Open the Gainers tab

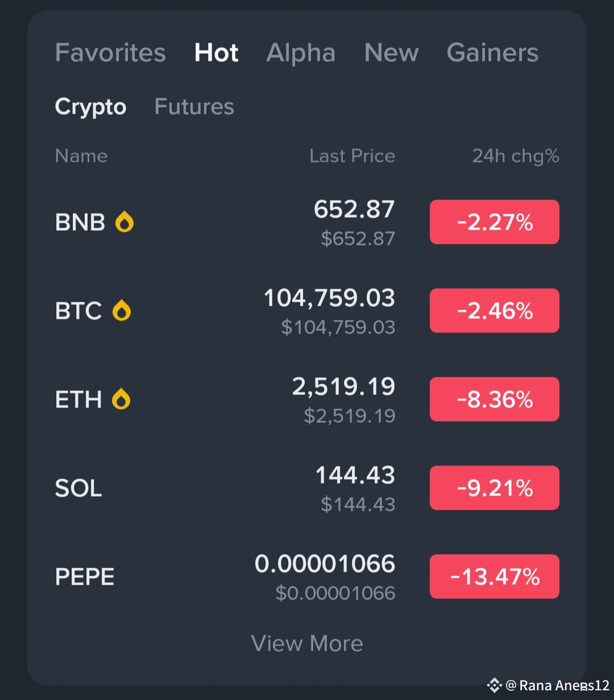point(492,53)
